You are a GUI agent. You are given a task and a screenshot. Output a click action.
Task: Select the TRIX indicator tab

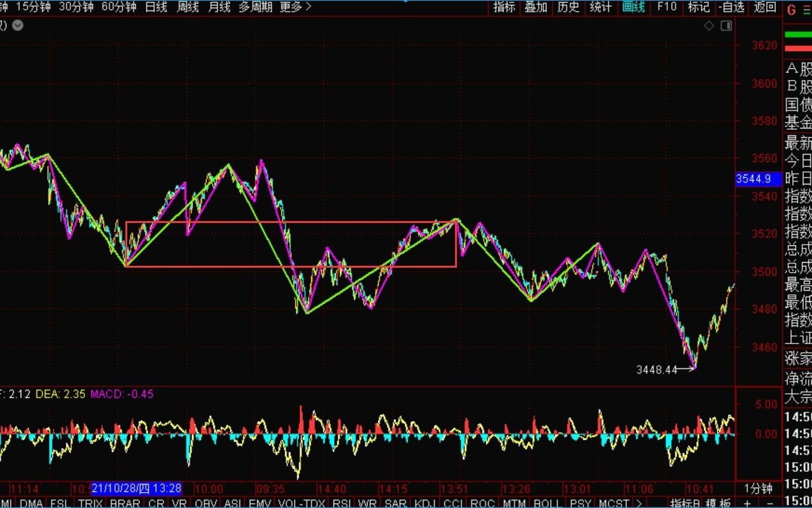(x=90, y=503)
